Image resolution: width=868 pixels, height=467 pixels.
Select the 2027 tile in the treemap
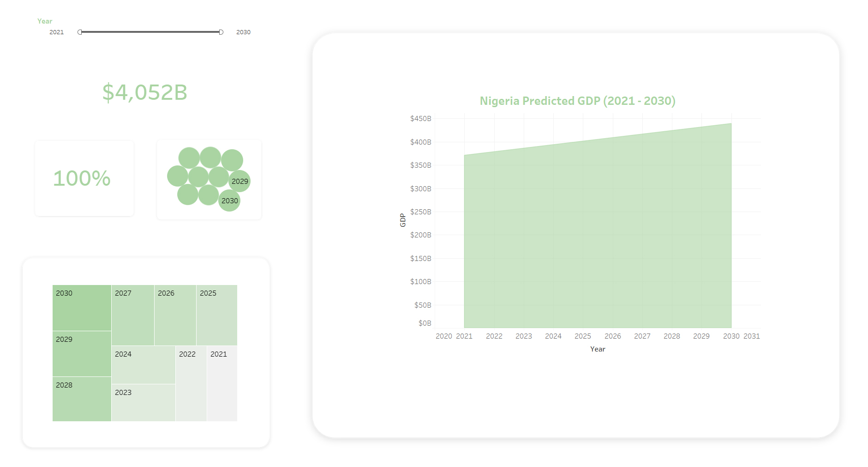[x=133, y=315]
